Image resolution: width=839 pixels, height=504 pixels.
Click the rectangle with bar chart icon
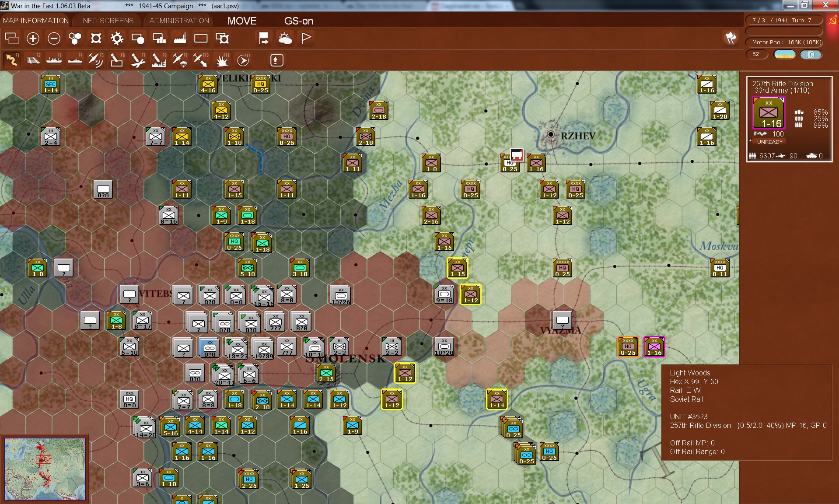click(159, 38)
